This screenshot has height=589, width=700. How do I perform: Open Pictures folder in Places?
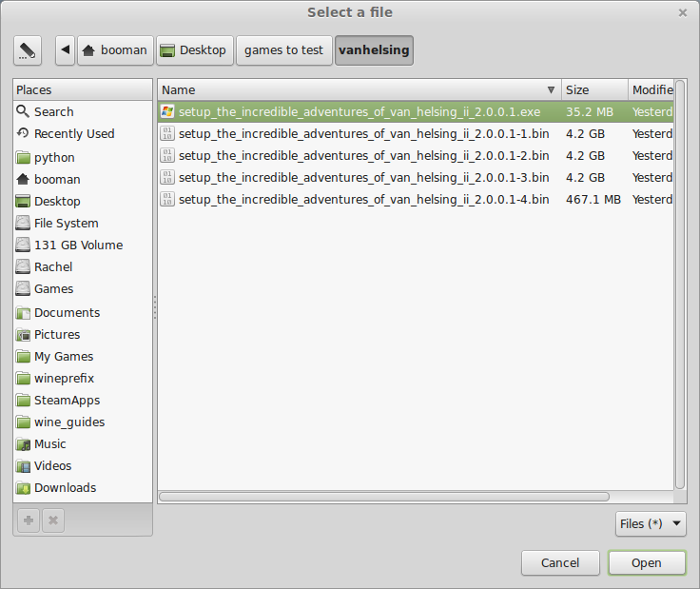[x=82, y=334]
